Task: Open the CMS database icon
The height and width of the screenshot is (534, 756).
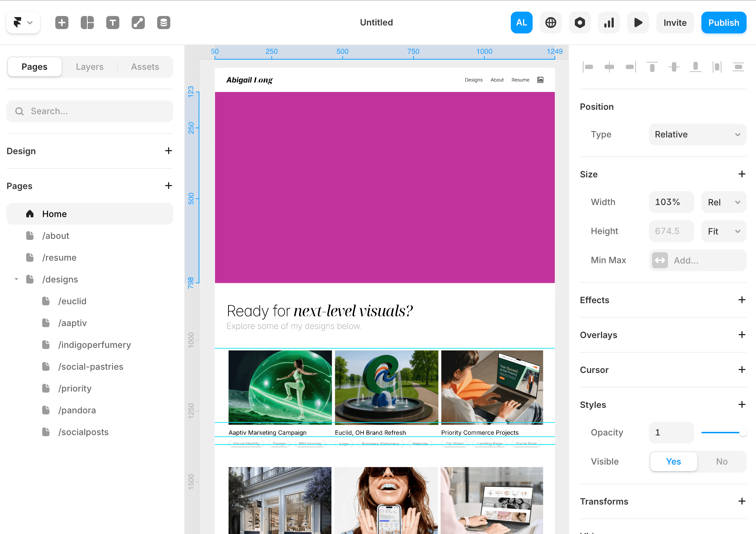Action: click(164, 23)
